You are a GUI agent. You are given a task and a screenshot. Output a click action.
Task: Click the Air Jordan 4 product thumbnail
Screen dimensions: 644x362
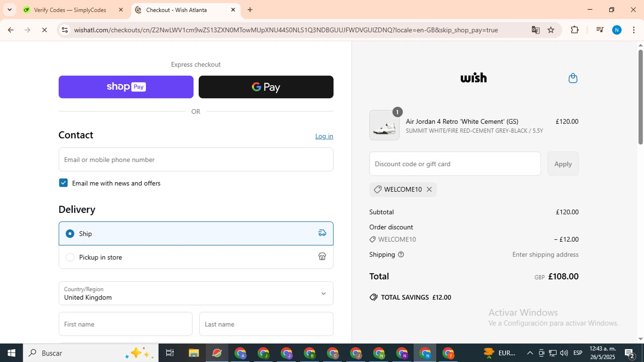coord(384,125)
